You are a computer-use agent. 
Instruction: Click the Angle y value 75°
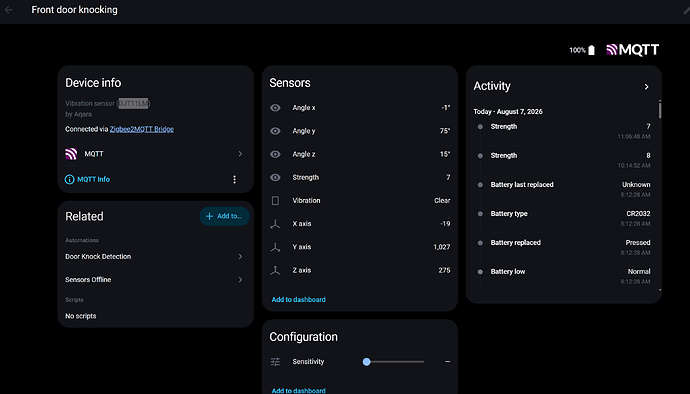[444, 131]
